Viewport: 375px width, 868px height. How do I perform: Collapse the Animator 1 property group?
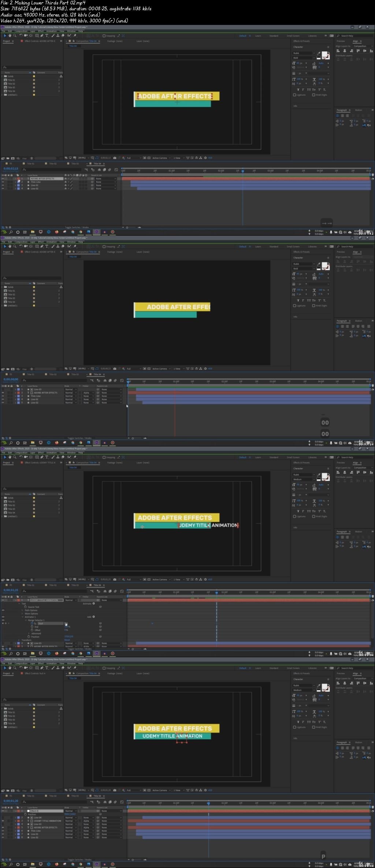(22, 617)
